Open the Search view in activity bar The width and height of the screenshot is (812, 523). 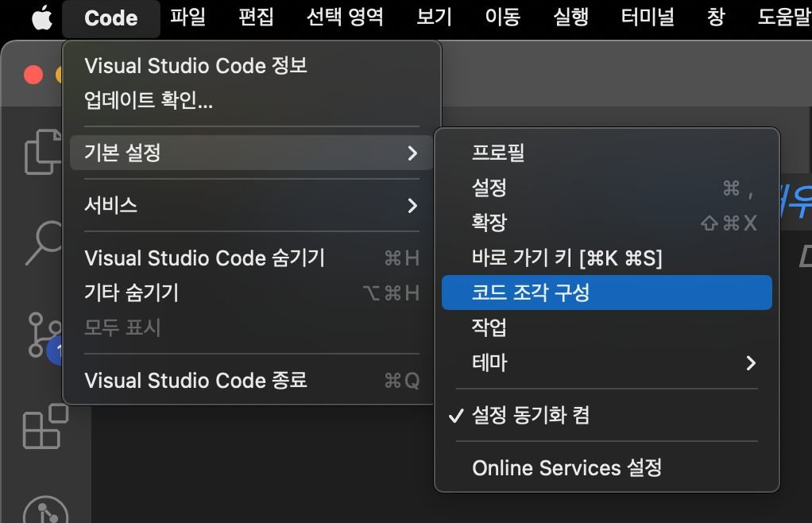point(44,242)
